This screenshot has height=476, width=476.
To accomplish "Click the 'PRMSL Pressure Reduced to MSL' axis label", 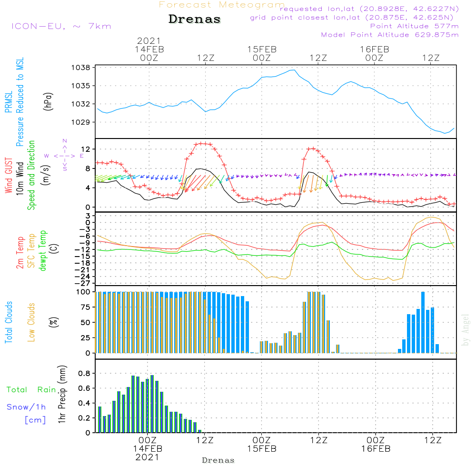I will pyautogui.click(x=14, y=102).
